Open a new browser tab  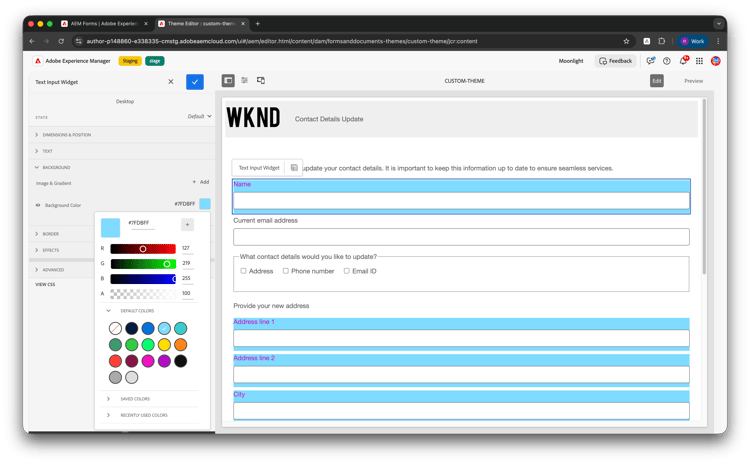pos(257,23)
